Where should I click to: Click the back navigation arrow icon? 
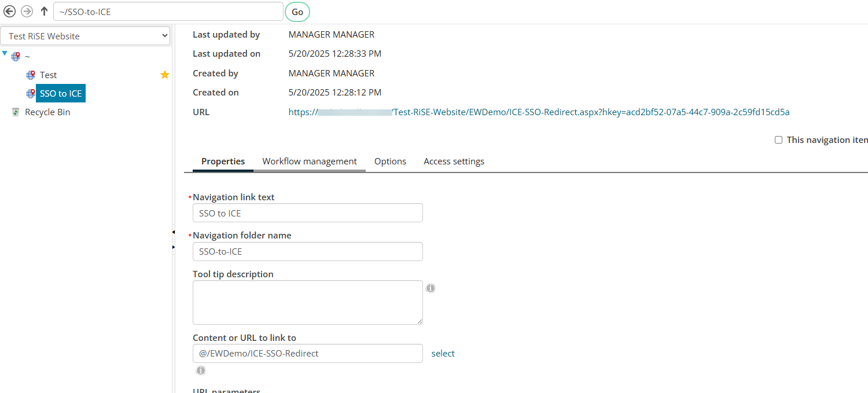tap(10, 12)
